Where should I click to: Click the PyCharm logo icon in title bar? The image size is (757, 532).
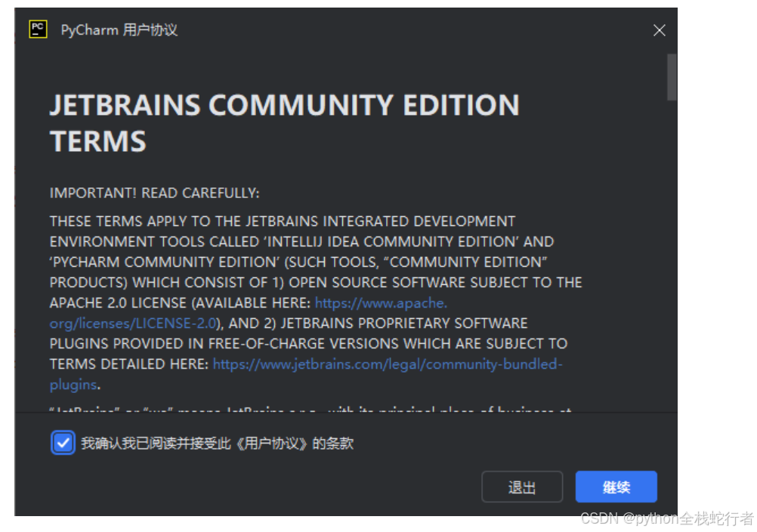tap(38, 29)
